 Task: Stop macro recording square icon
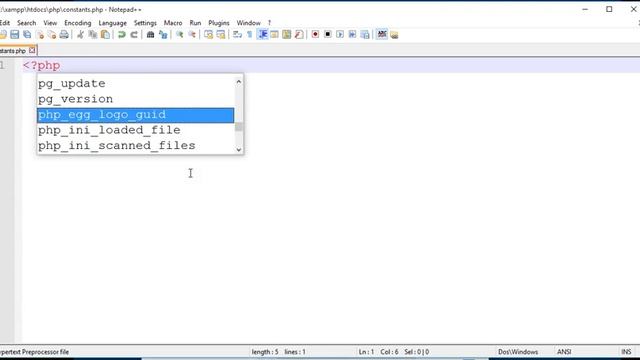(x=328, y=35)
